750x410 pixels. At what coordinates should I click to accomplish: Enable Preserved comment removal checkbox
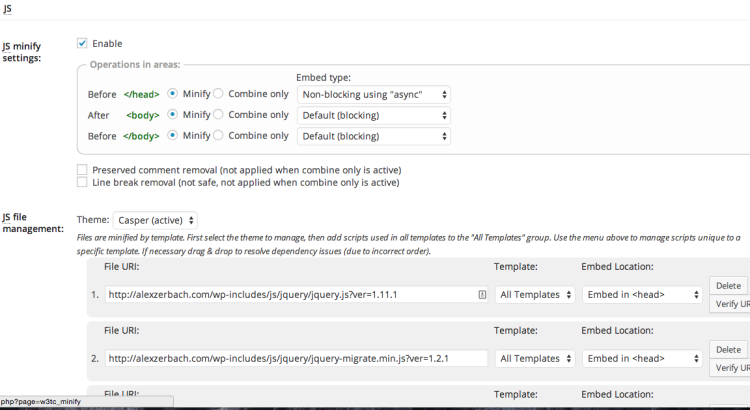(x=82, y=170)
